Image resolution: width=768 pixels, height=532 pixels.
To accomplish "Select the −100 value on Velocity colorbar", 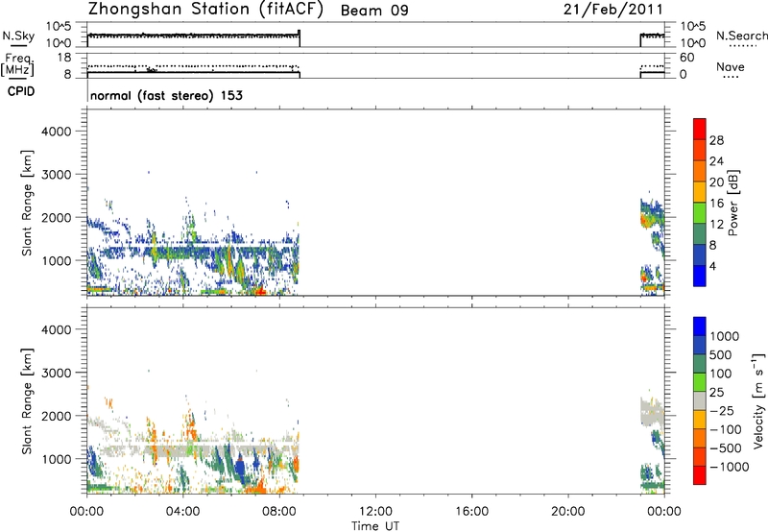I will [726, 429].
